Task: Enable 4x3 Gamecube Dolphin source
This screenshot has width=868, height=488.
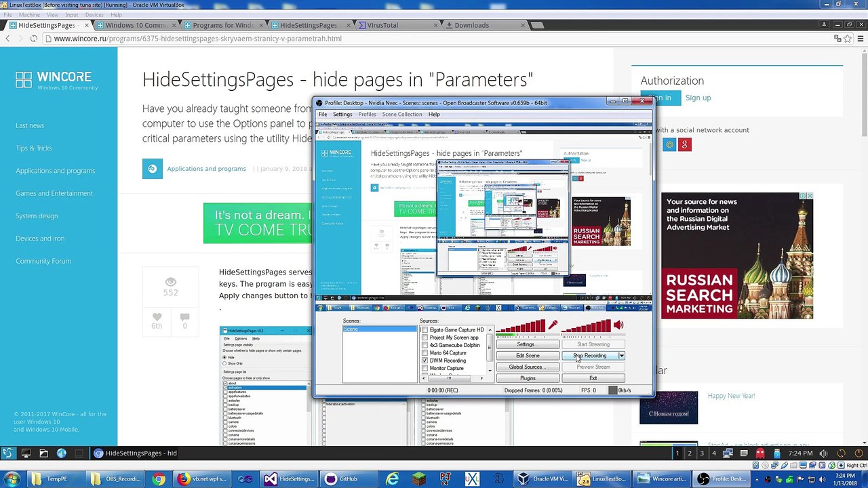Action: pyautogui.click(x=425, y=346)
